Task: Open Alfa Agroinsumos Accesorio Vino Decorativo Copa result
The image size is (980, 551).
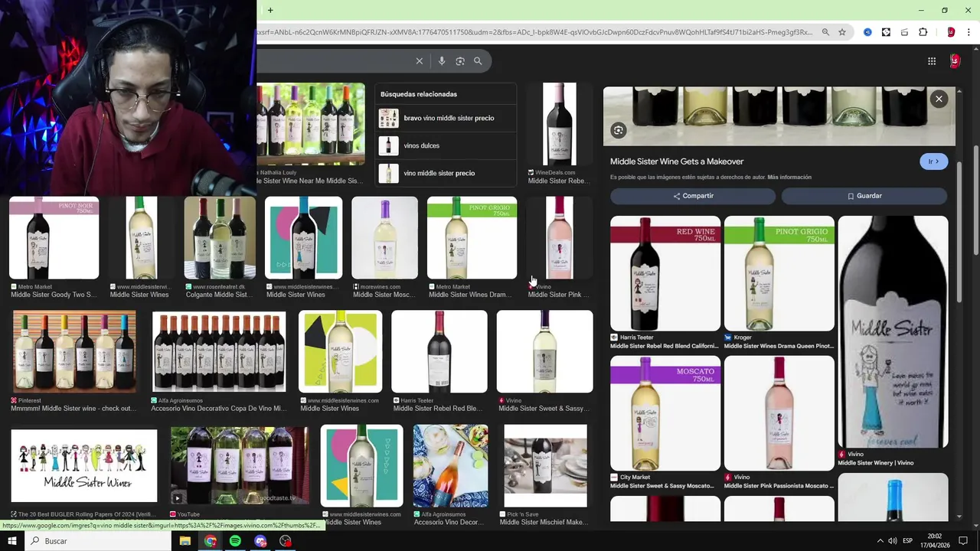Action: tap(219, 352)
